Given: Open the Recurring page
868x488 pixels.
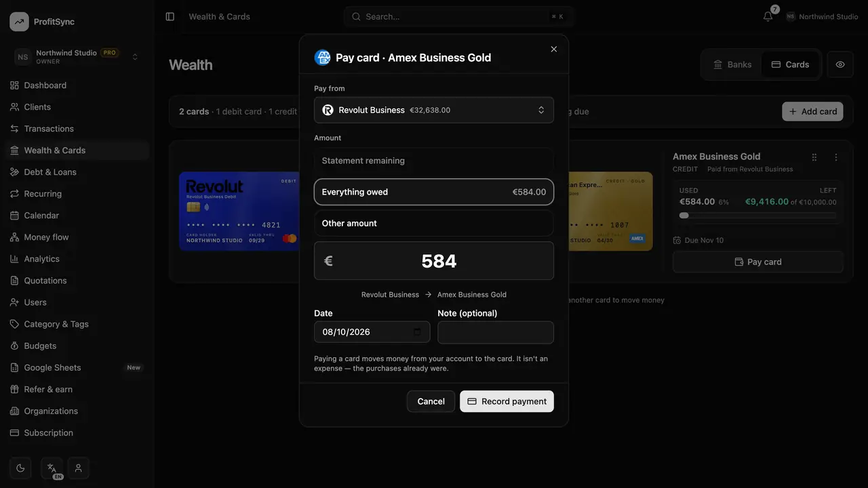Looking at the screenshot, I should [x=77, y=194].
